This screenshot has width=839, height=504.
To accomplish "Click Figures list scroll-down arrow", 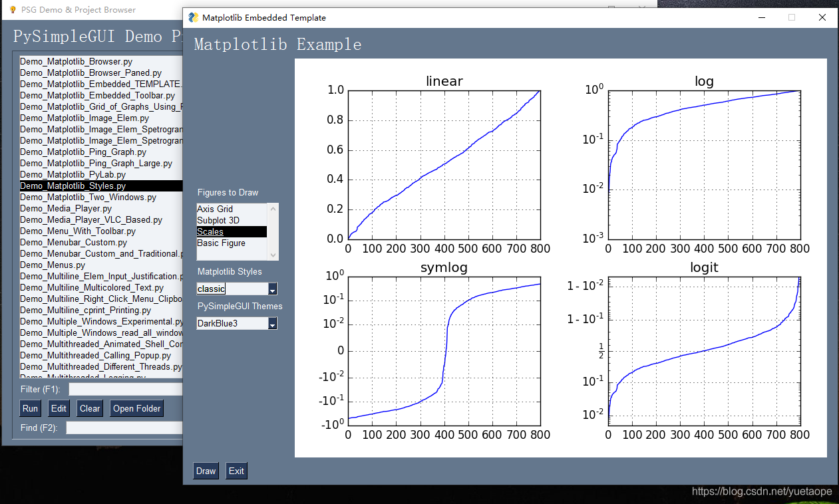I will pyautogui.click(x=273, y=255).
